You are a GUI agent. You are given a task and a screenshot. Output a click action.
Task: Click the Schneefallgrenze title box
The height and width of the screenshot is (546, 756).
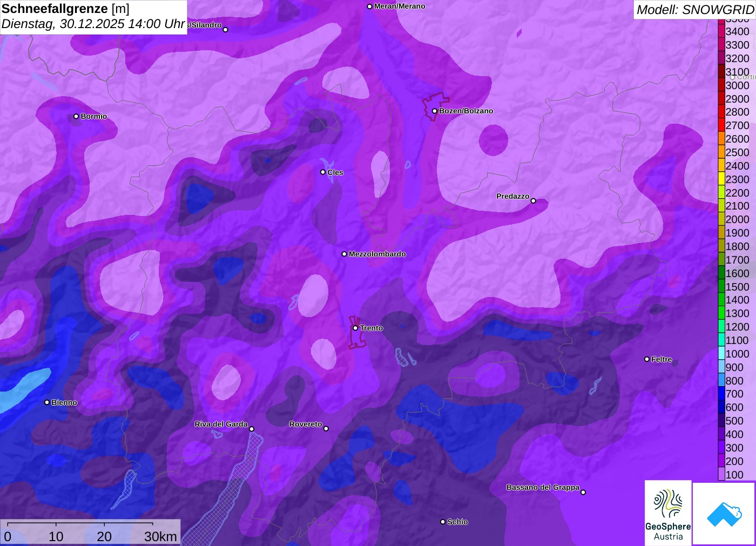[93, 17]
